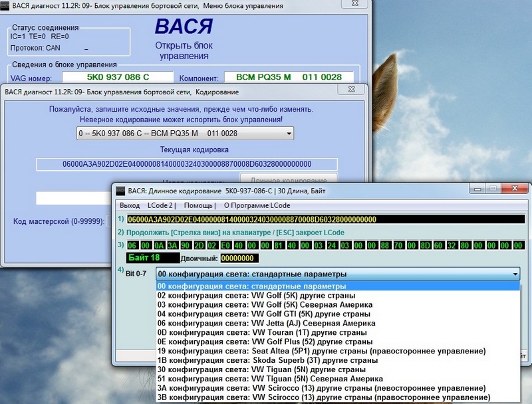This screenshot has width=532, height=404.
Task: Select the byte cell 8D
Action: [x=426, y=245]
